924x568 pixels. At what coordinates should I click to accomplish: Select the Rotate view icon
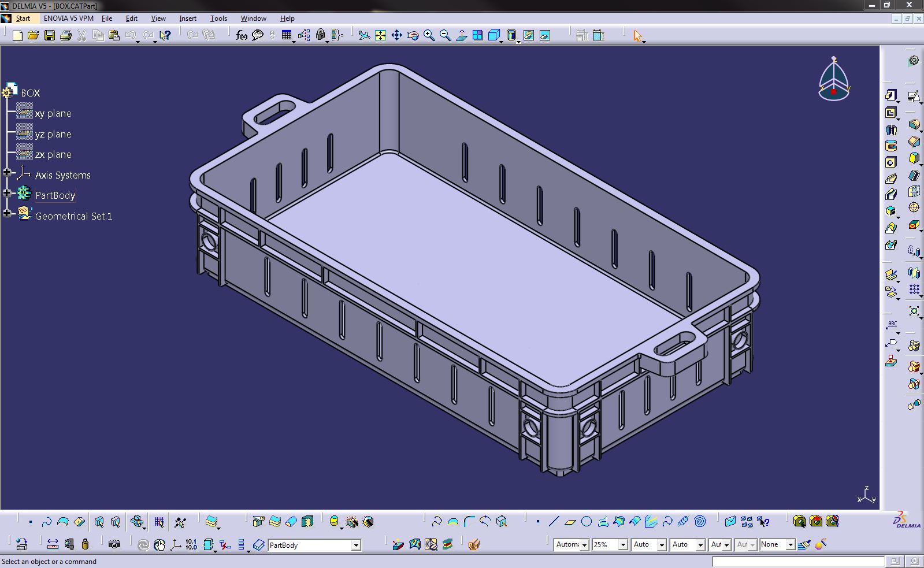coord(413,35)
